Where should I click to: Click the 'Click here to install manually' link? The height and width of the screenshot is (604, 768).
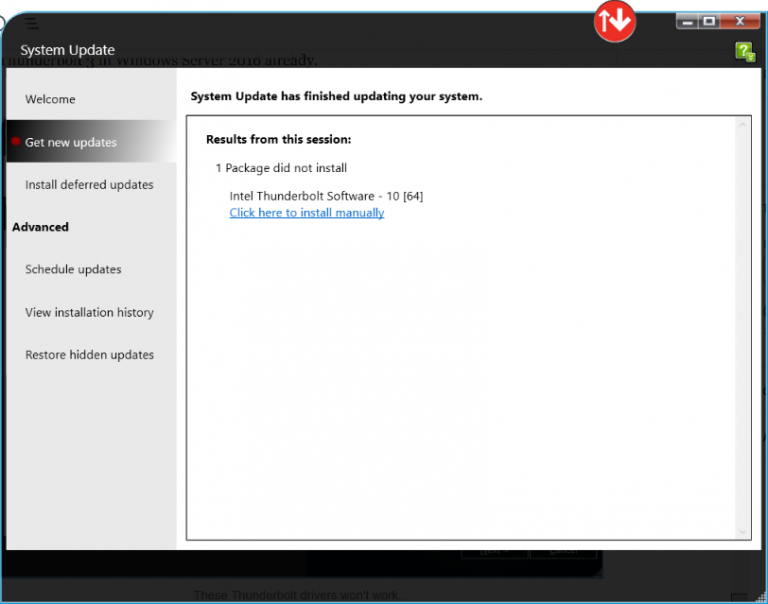[307, 213]
